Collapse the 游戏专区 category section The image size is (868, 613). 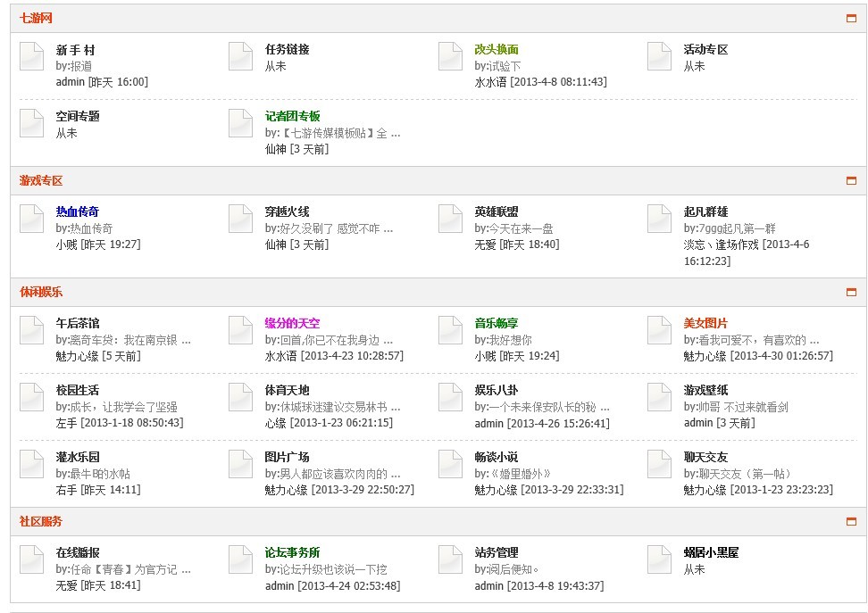coord(851,180)
